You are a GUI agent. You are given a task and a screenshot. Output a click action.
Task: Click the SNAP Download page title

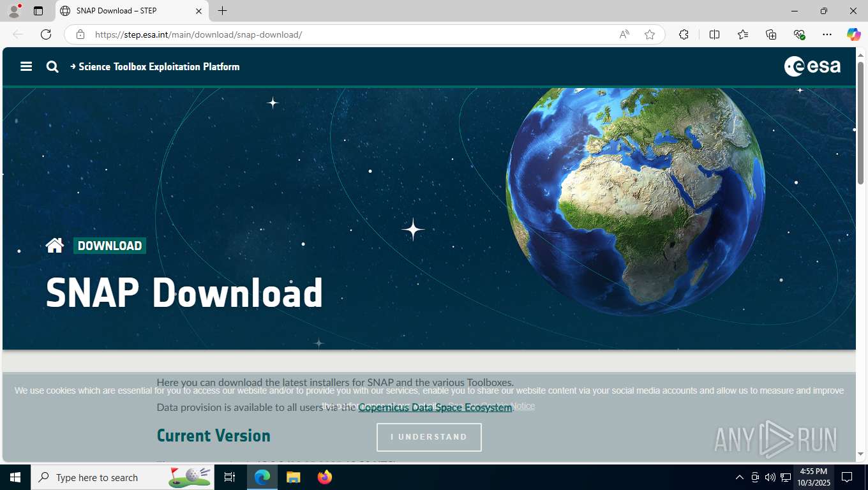(x=184, y=293)
